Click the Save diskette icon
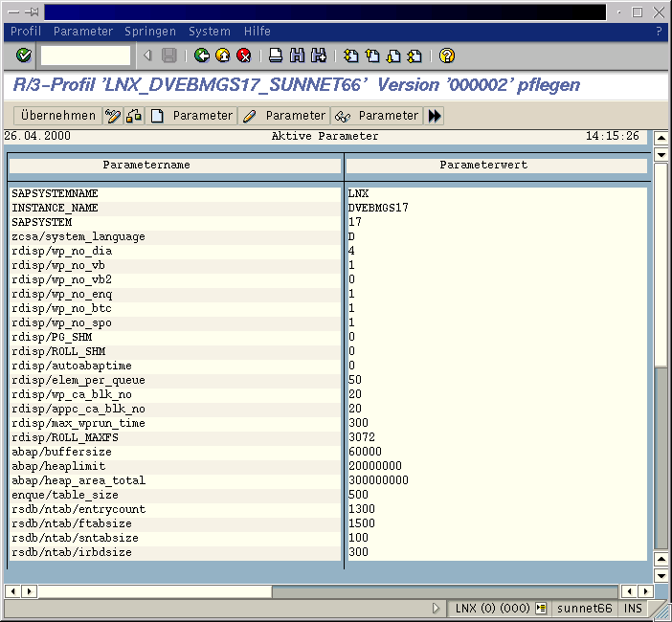 pos(168,56)
